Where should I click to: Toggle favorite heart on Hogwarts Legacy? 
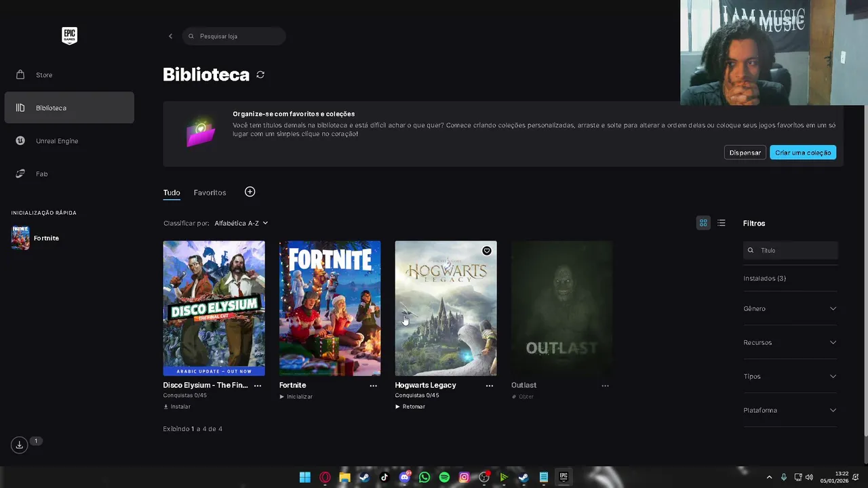[487, 251]
